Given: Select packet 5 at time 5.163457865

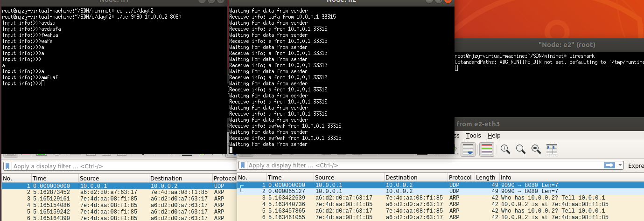Looking at the screenshot, I should [441, 210].
